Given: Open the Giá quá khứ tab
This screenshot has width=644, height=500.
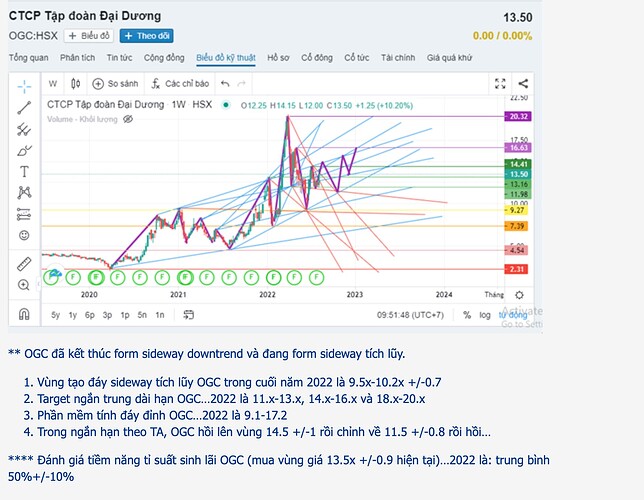Looking at the screenshot, I should pyautogui.click(x=449, y=58).
